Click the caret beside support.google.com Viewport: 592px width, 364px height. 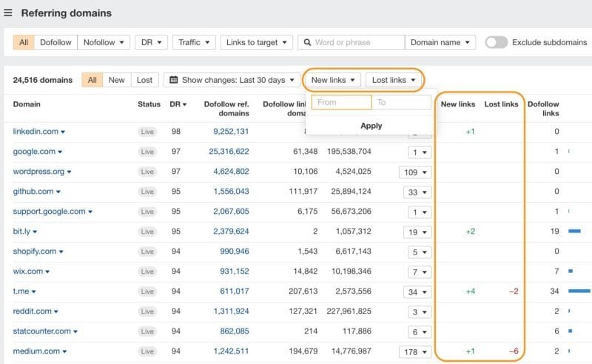(x=90, y=212)
